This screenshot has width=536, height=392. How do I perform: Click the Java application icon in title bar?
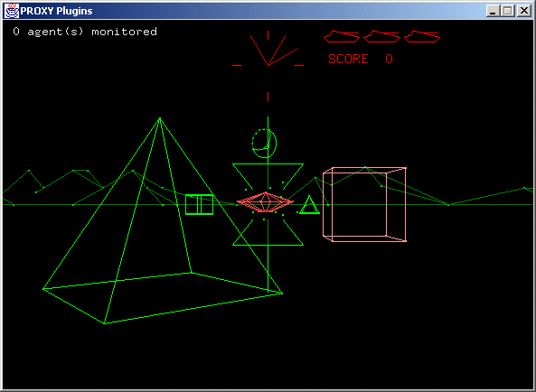[11, 11]
